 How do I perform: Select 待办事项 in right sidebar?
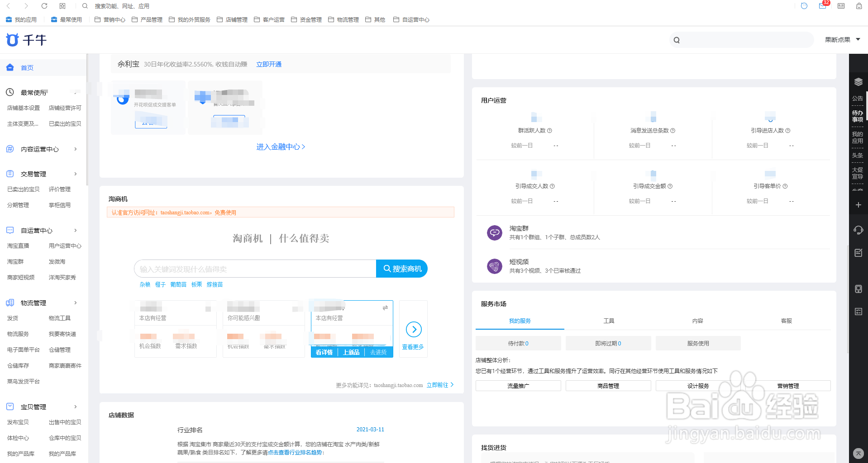tap(858, 116)
